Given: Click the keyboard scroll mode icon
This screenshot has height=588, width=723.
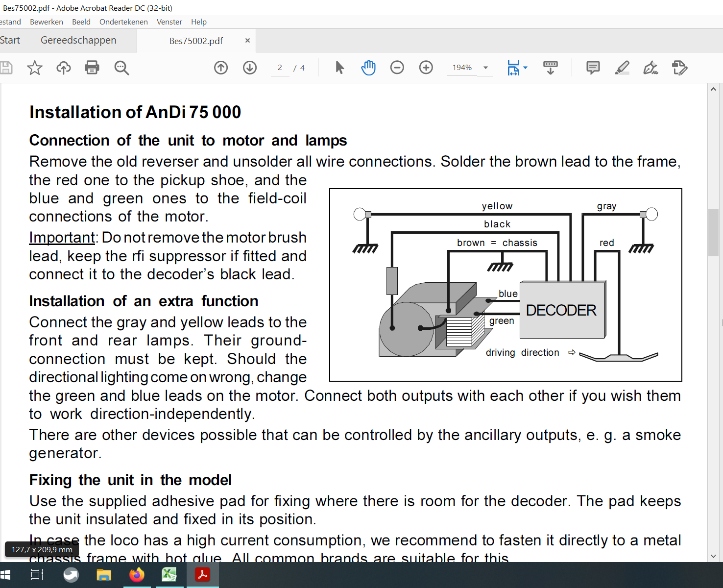Looking at the screenshot, I should coord(551,68).
